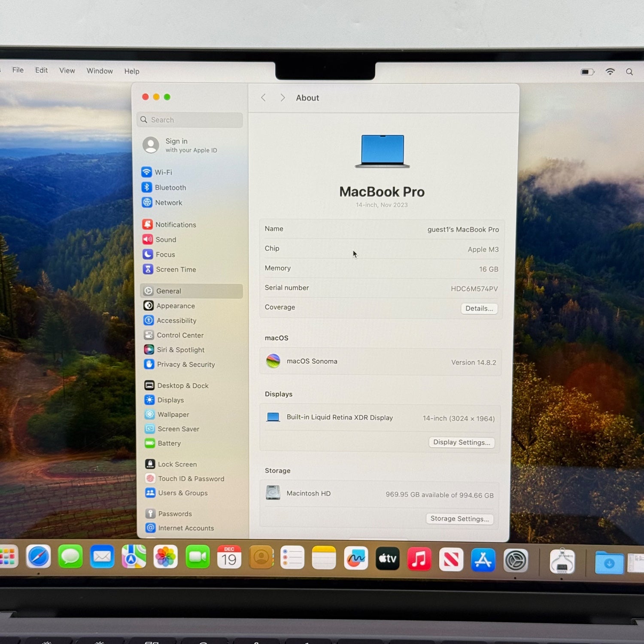Open Siri & Spotlight settings
The image size is (644, 644).
pyautogui.click(x=180, y=350)
